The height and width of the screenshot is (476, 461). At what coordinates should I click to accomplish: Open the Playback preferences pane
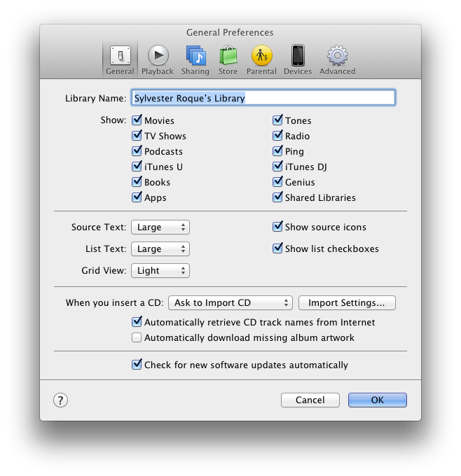(x=158, y=59)
